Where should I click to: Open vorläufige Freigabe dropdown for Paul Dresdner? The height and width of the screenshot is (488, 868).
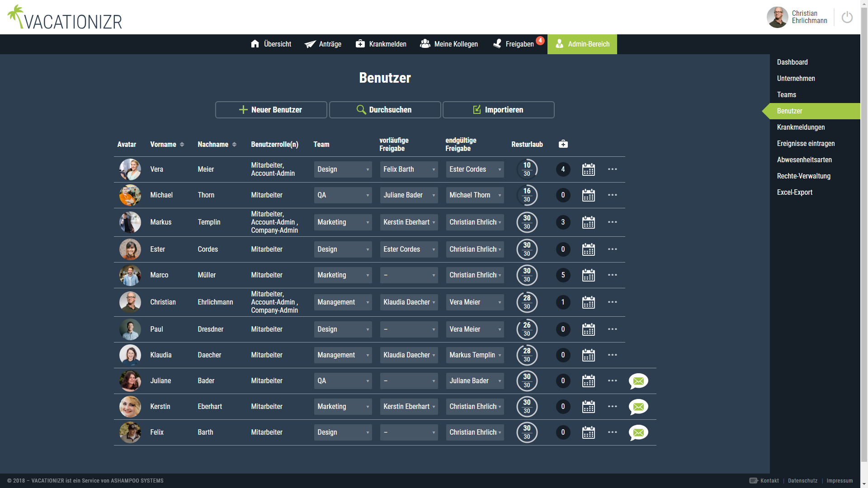click(x=409, y=329)
